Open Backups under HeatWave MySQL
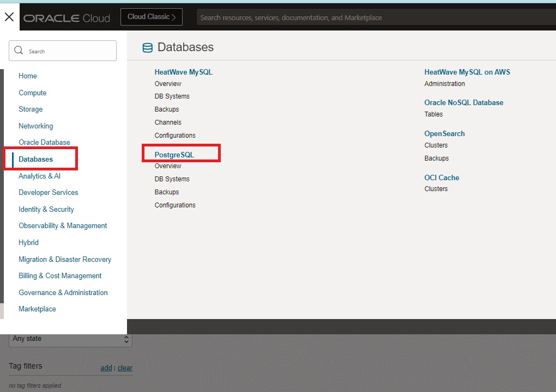This screenshot has width=556, height=392. 167,109
